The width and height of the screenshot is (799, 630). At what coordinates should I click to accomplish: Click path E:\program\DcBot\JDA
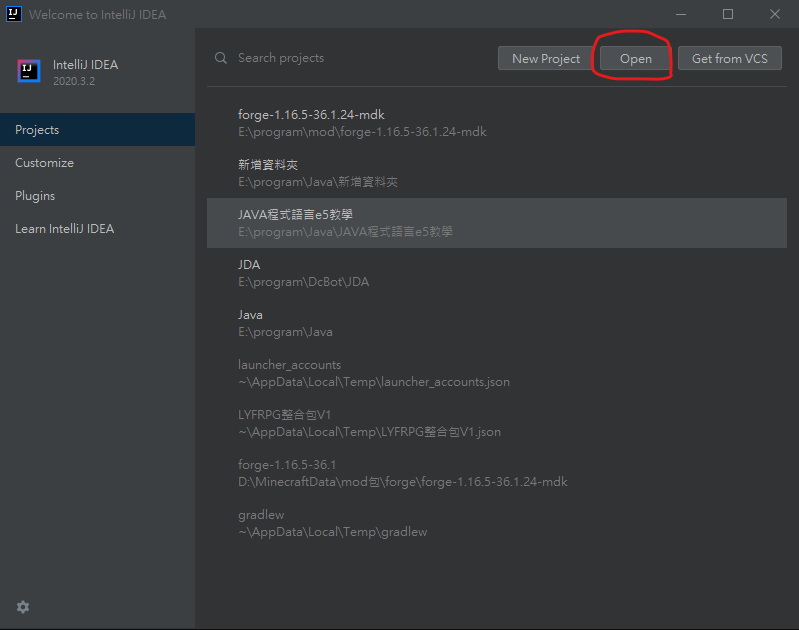303,282
